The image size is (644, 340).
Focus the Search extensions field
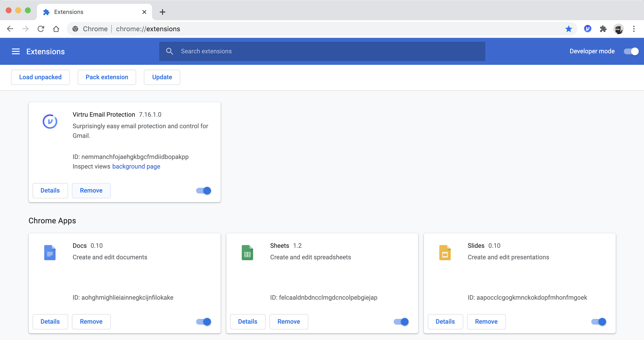point(322,51)
